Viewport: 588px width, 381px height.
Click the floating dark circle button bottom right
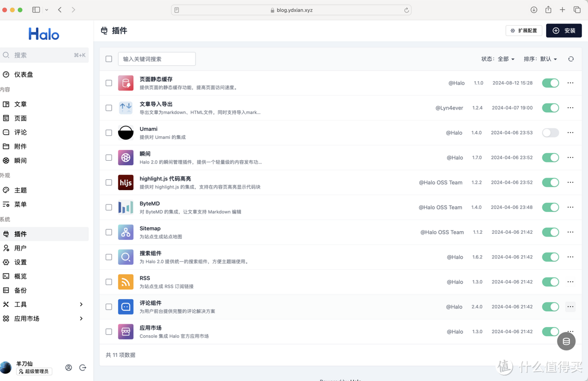566,341
